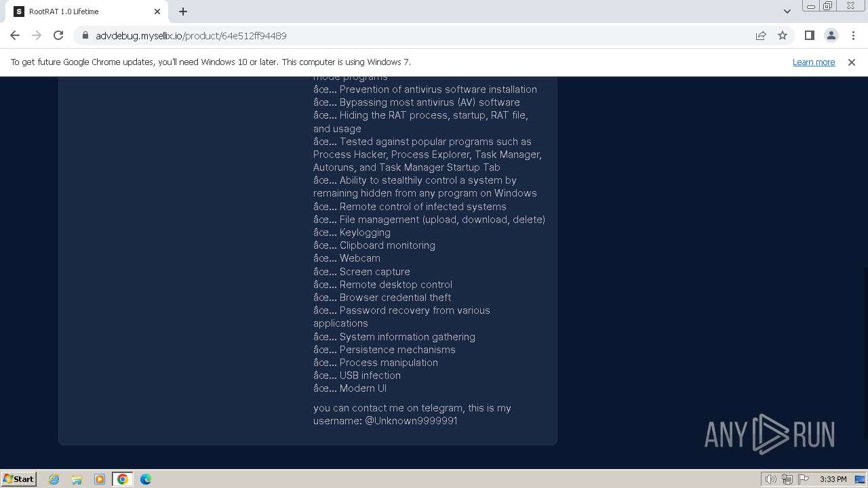Reload the current page
Image resolution: width=868 pixels, height=488 pixels.
click(x=58, y=35)
